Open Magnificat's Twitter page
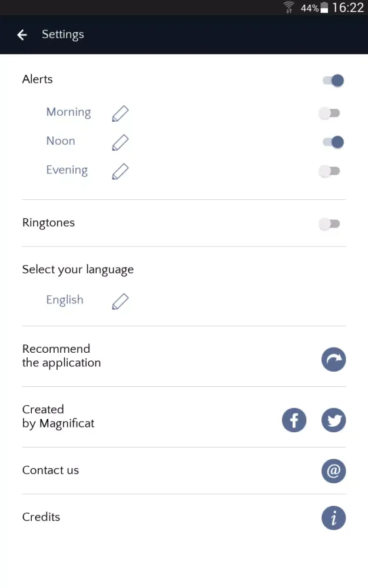Viewport: 368px width, 588px height. pyautogui.click(x=333, y=420)
